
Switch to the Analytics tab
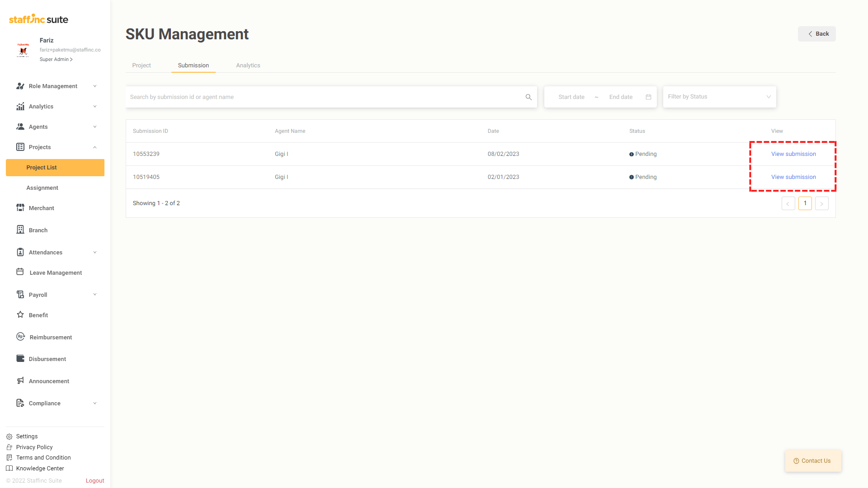pyautogui.click(x=248, y=66)
